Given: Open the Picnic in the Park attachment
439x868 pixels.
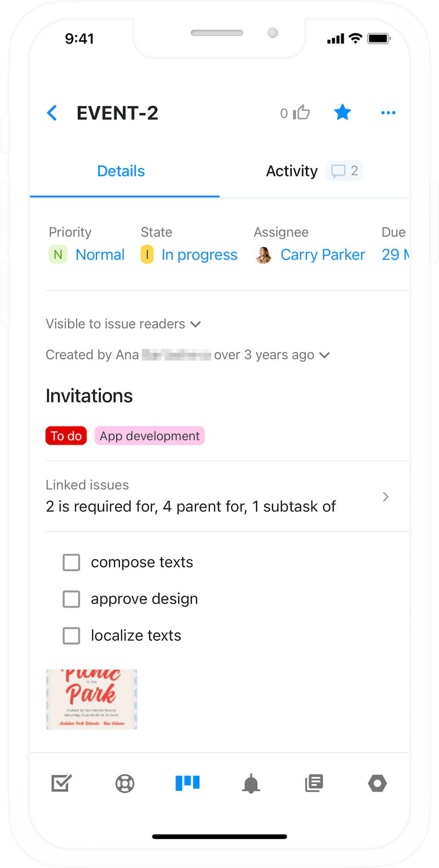Looking at the screenshot, I should click(x=91, y=699).
